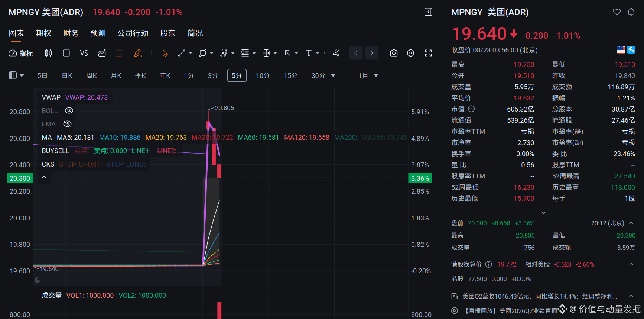Select the orange cursor pointer tool
The width and height of the screenshot is (644, 319).
point(165,53)
